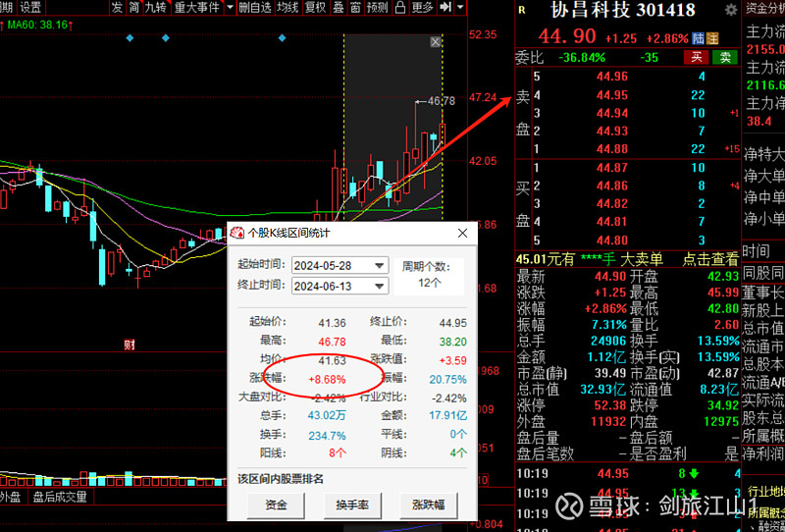The image size is (785, 532).
Task: Click the 46.78 high price label
Action: [x=441, y=101]
